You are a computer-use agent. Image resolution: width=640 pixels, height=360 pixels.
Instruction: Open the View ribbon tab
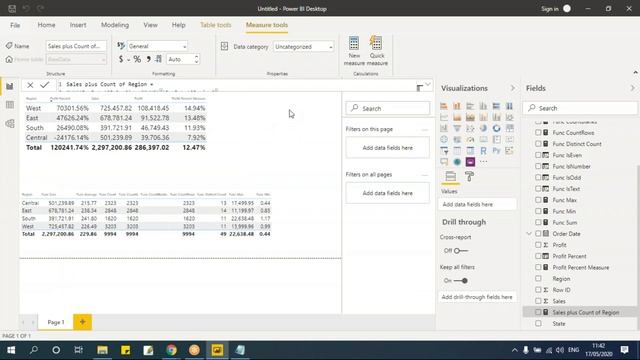[x=151, y=25]
